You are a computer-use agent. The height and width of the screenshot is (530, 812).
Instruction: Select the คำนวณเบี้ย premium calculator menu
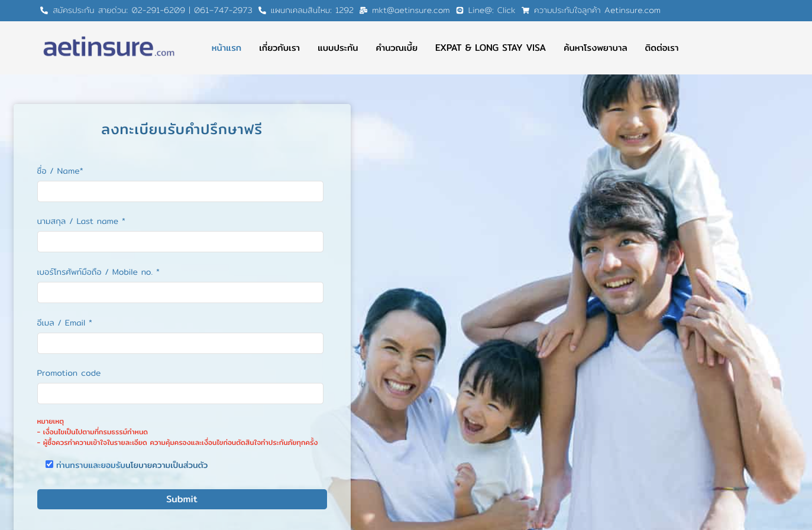point(396,48)
